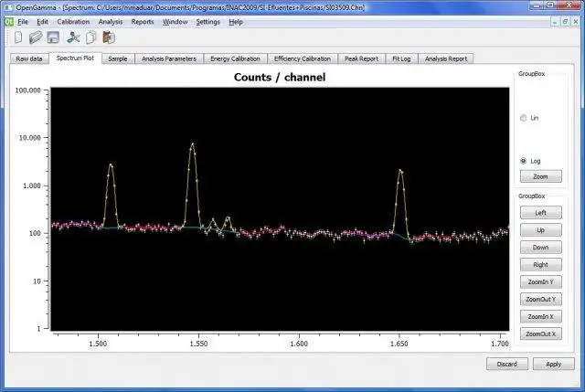Open the Analysis Parameters tab
The image size is (585, 392).
pyautogui.click(x=168, y=58)
